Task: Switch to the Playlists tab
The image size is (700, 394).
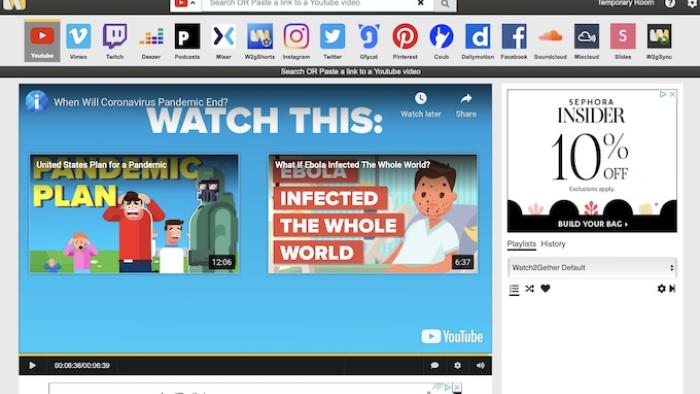Action: (521, 244)
